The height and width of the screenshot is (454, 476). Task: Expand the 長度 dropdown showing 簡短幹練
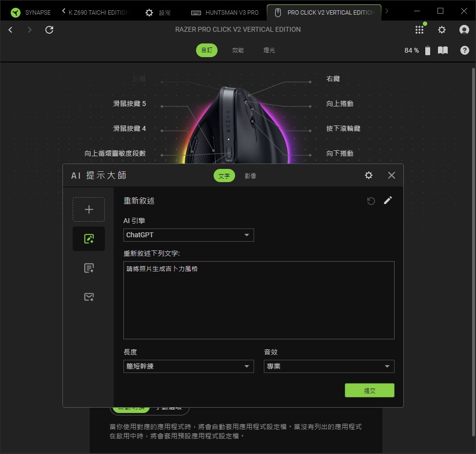[189, 366]
